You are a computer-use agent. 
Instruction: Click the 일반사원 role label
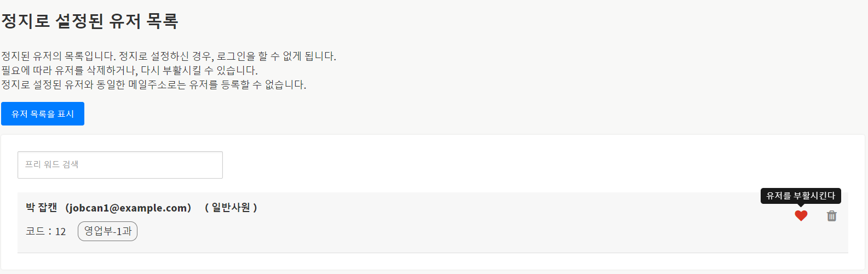(x=231, y=208)
